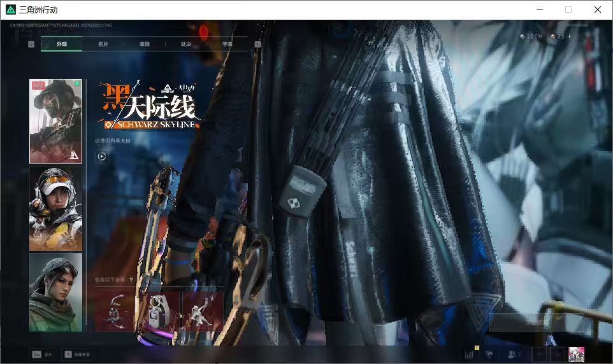The image size is (613, 364).
Task: Close the 三角洲行动 window
Action: (597, 10)
